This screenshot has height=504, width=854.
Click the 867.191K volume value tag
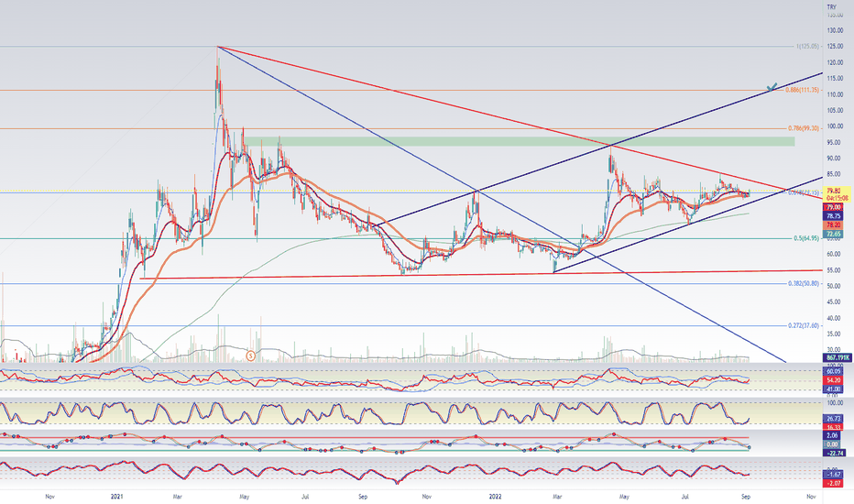pos(838,357)
